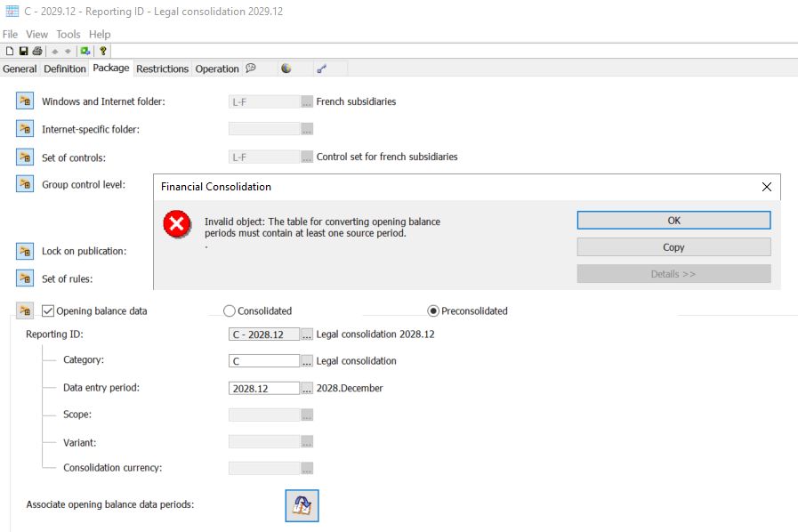Click the Save floppy disk icon
798x532 pixels.
23,51
